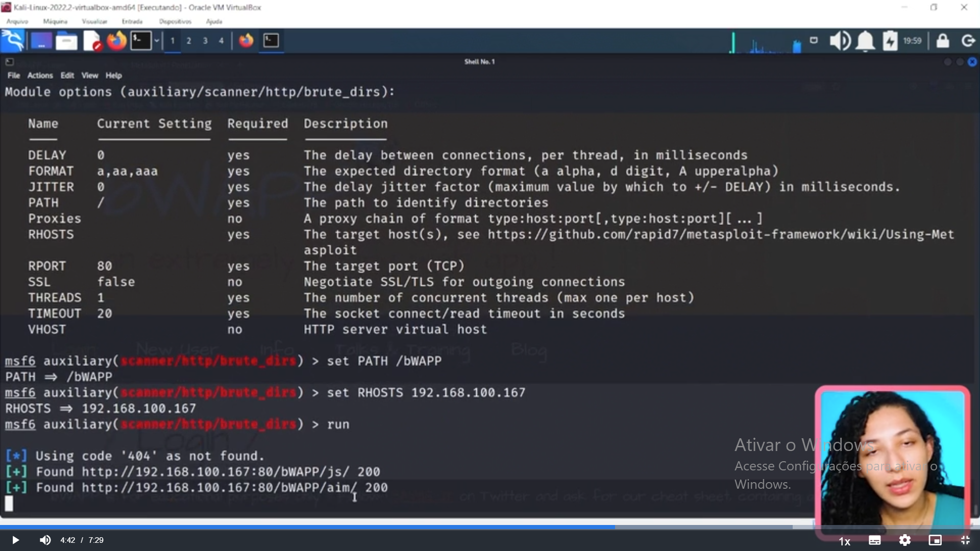Select the running terminal window in the taskbar
Viewport: 980px width, 551px height.
[x=271, y=41]
